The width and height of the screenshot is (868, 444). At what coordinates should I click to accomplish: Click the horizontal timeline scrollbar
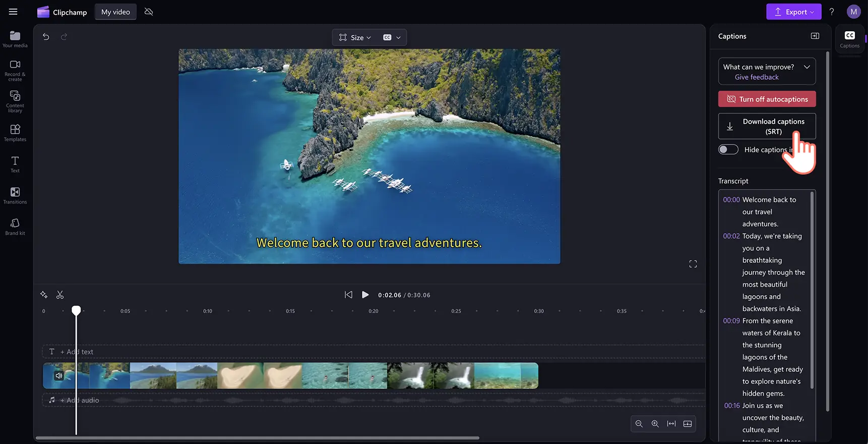pos(258,438)
